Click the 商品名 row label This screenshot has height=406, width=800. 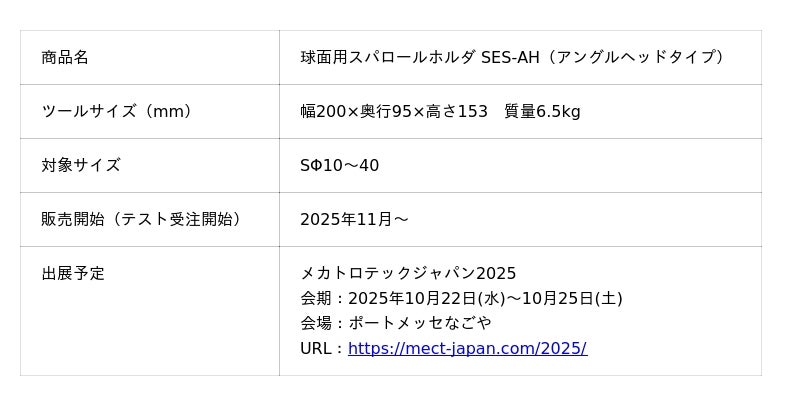(65, 57)
